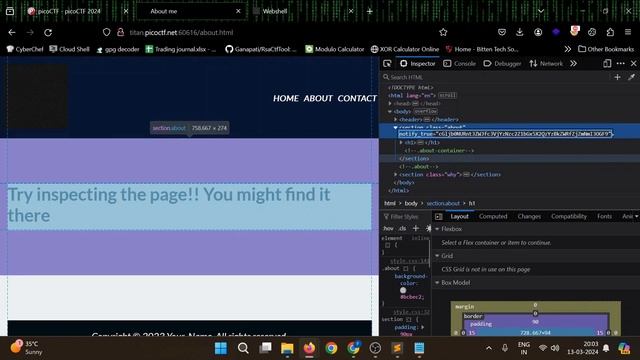
Task: Reload the current page
Action: [48, 33]
